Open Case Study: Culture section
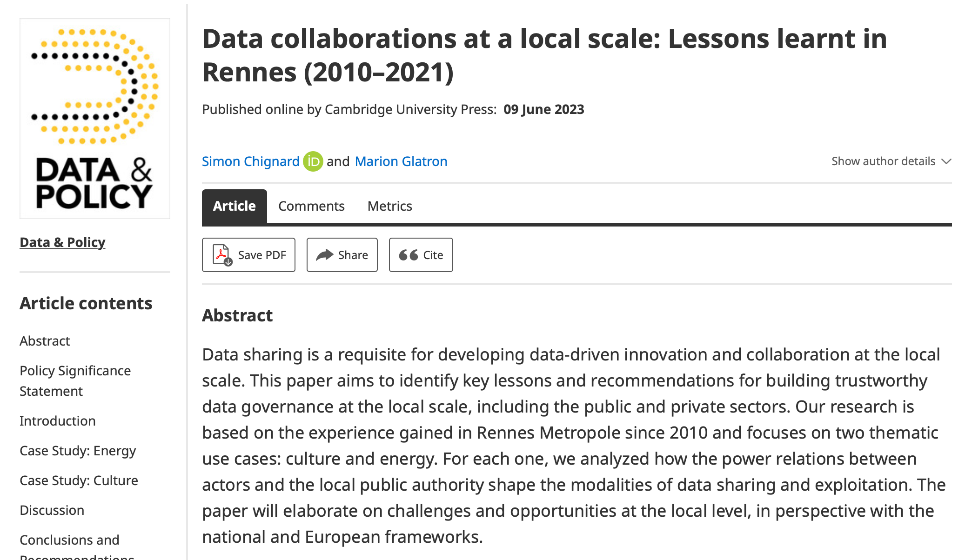 pos(79,480)
